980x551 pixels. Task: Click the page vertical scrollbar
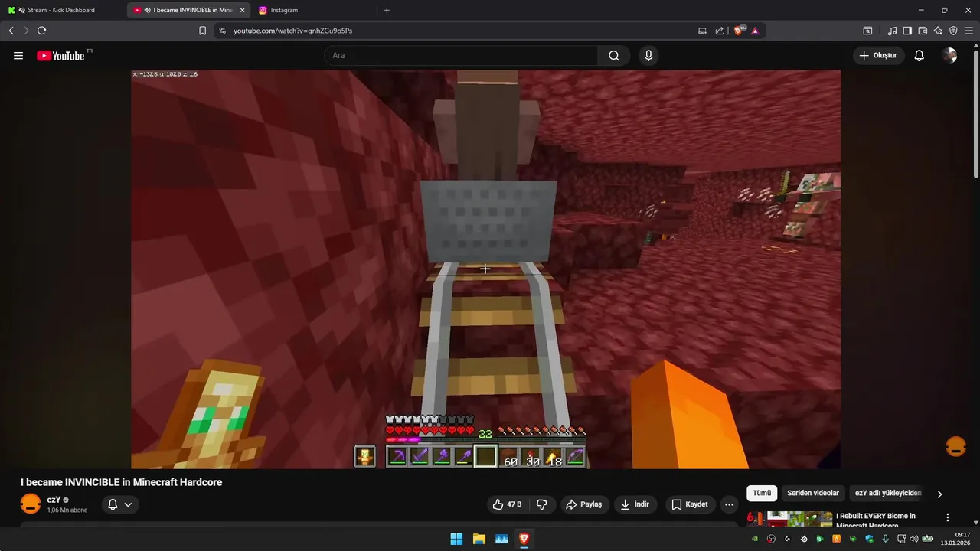pos(975,113)
